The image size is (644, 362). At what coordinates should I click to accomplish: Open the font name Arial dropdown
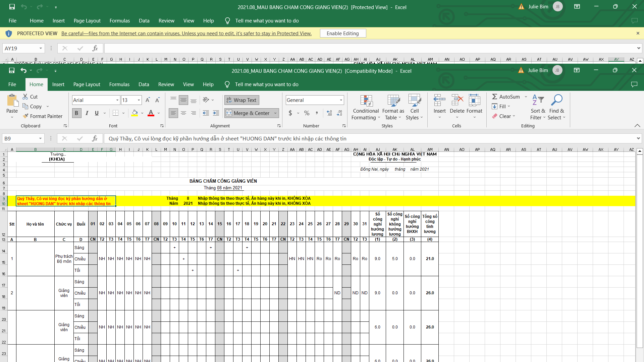point(117,100)
